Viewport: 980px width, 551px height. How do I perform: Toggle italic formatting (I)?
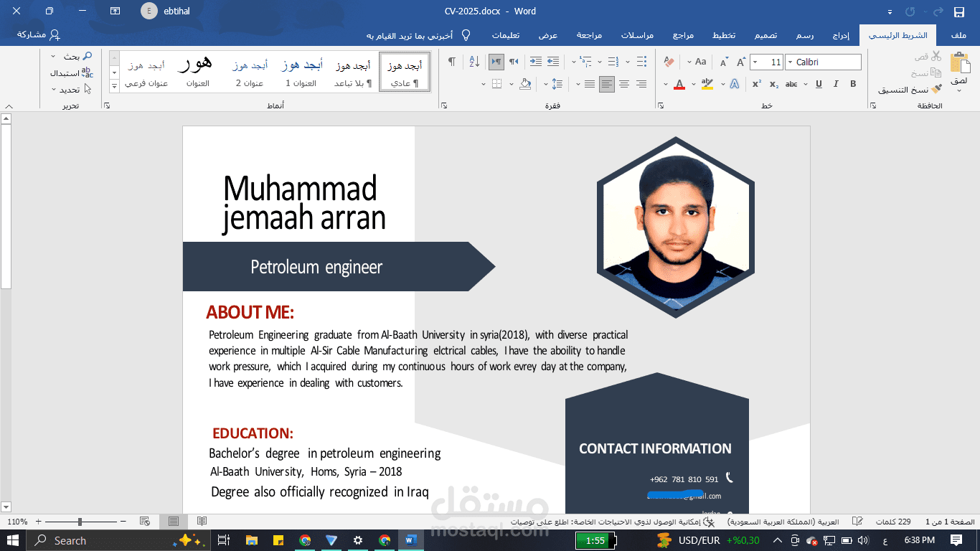click(x=836, y=84)
